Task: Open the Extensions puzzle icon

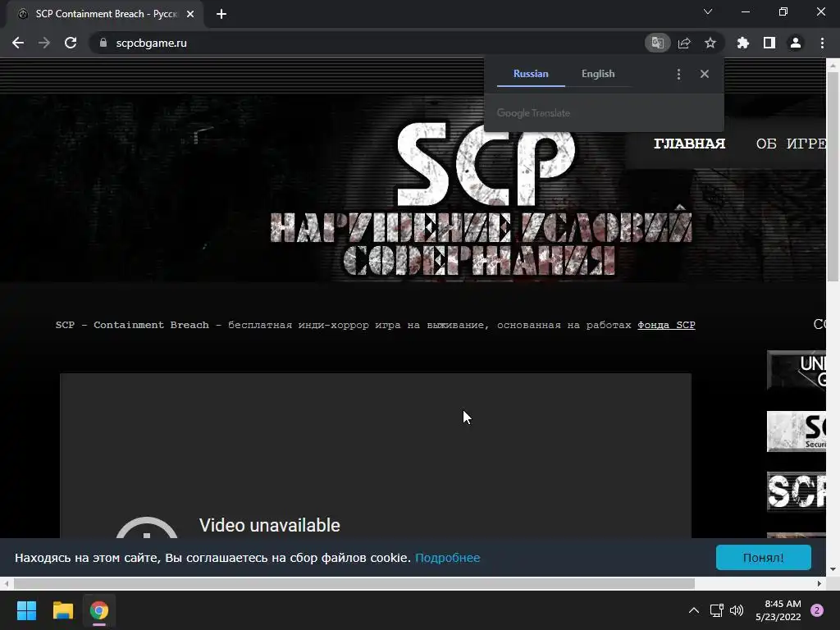Action: [743, 43]
